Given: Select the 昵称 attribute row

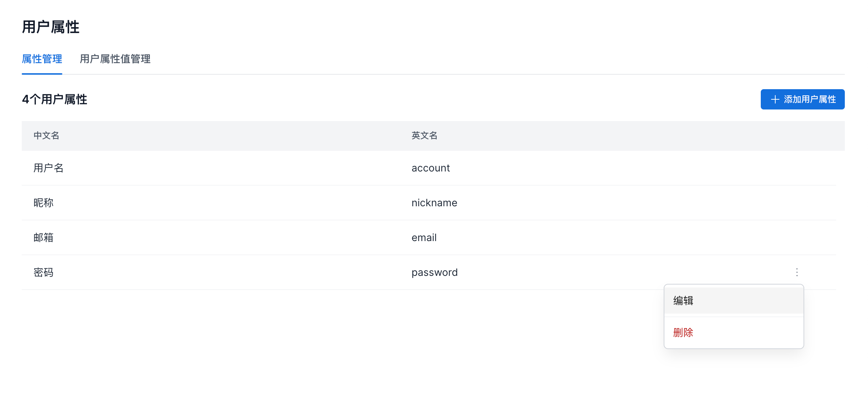Looking at the screenshot, I should [x=43, y=203].
